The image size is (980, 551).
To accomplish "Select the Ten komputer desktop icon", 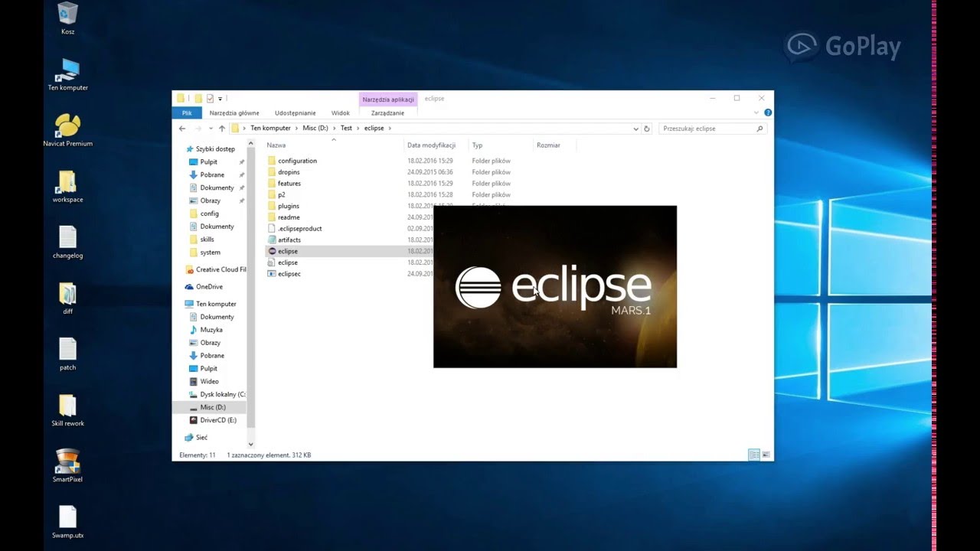I will 67,74.
